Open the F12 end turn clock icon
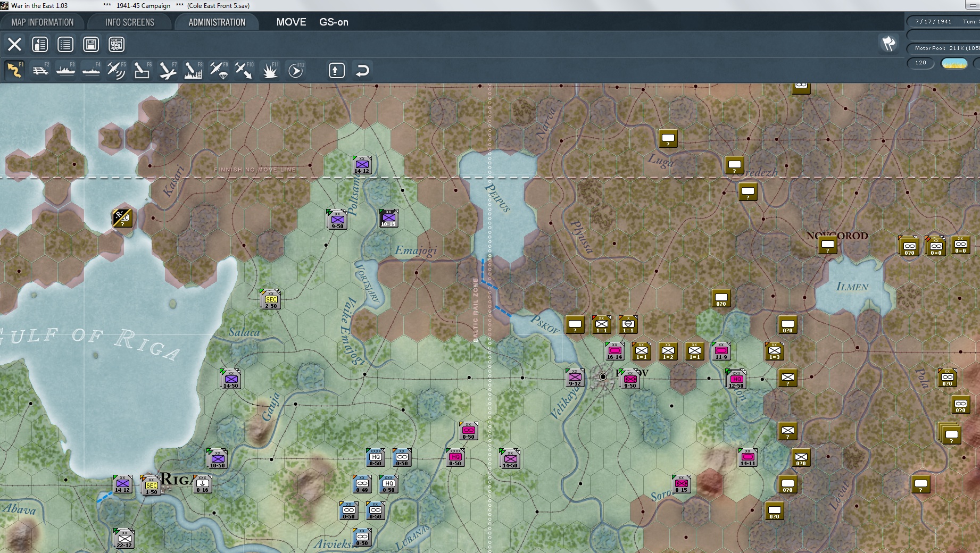Viewport: 980px width, 553px height. 296,70
